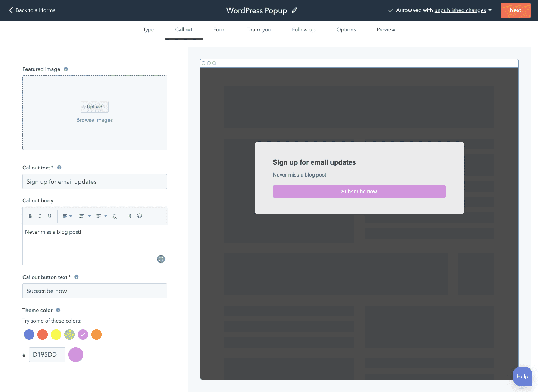
Task: Open the emoji picker in the editor
Action: click(x=139, y=216)
